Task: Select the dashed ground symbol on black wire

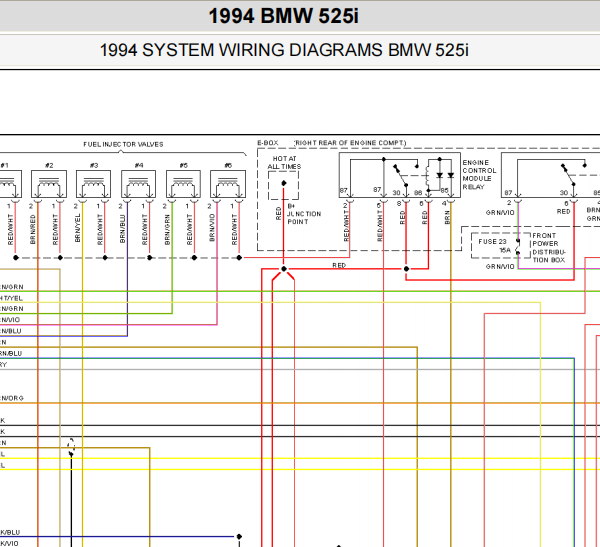Action: [71, 447]
